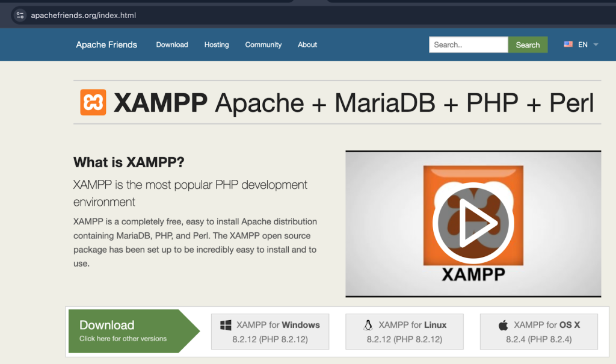The width and height of the screenshot is (616, 364).
Task: Click the Apple logo icon
Action: pos(504,325)
